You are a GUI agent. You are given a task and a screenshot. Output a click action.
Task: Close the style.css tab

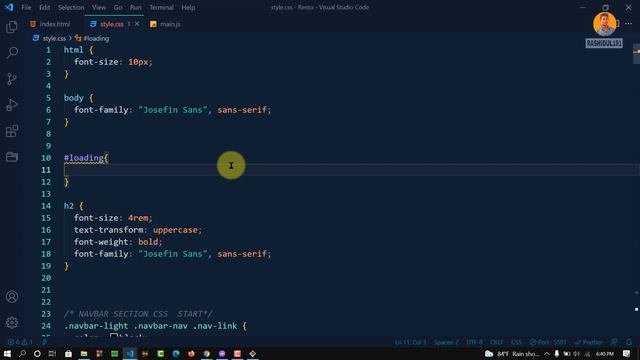137,24
